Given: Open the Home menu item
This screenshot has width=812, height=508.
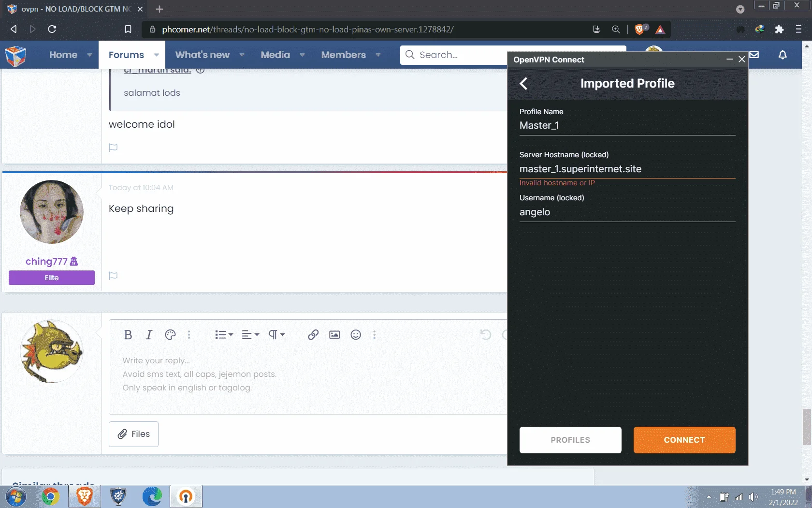Looking at the screenshot, I should coord(63,55).
